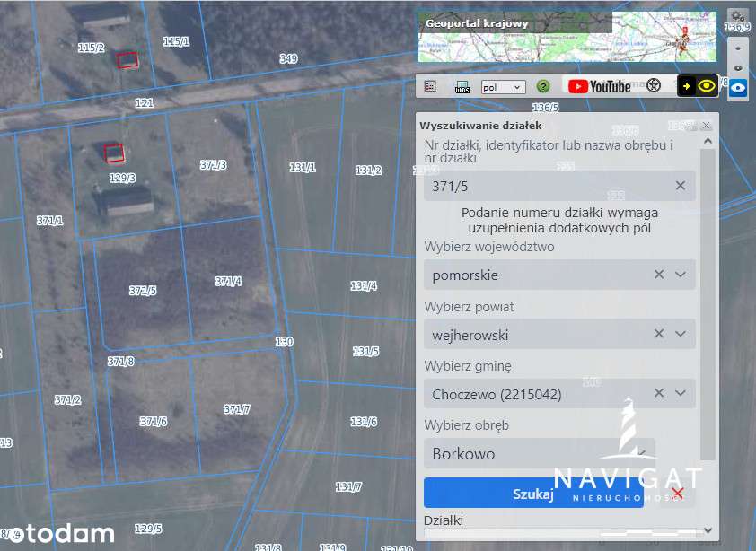Click the search panel vertical scrollbar
The image size is (756, 551).
708,303
